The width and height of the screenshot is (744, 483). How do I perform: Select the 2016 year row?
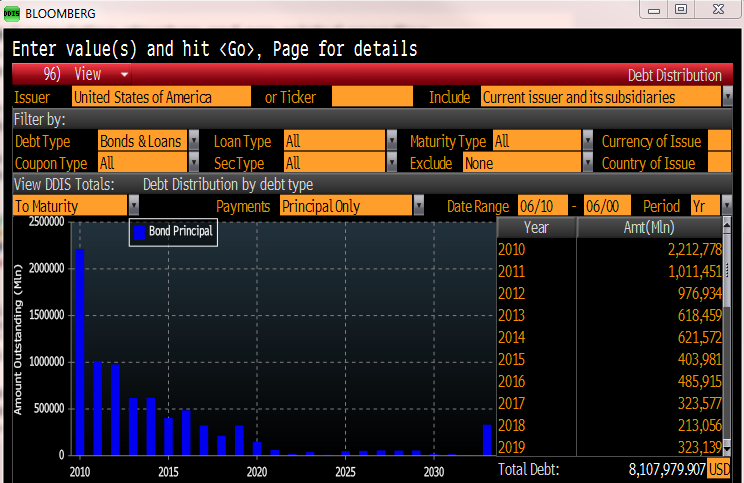(x=609, y=381)
